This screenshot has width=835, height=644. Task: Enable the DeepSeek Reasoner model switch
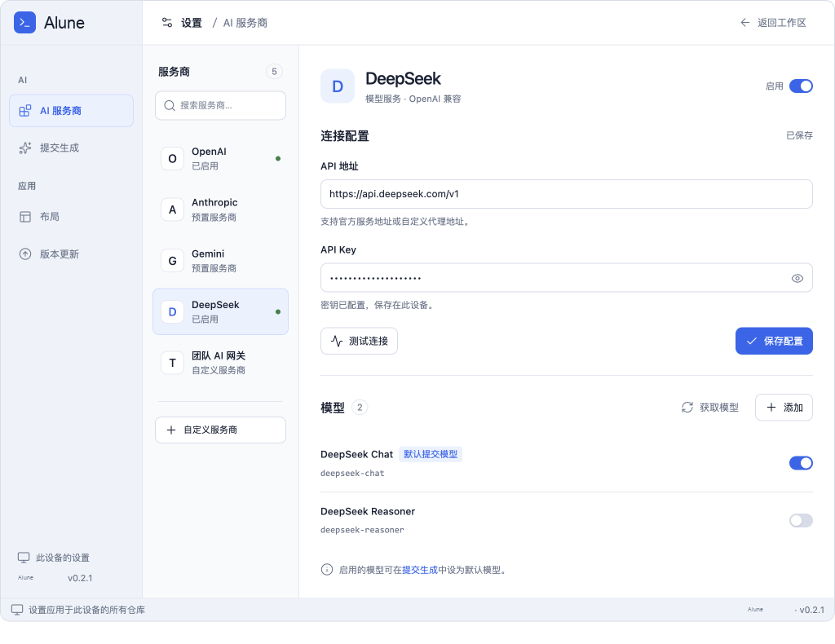pos(801,520)
